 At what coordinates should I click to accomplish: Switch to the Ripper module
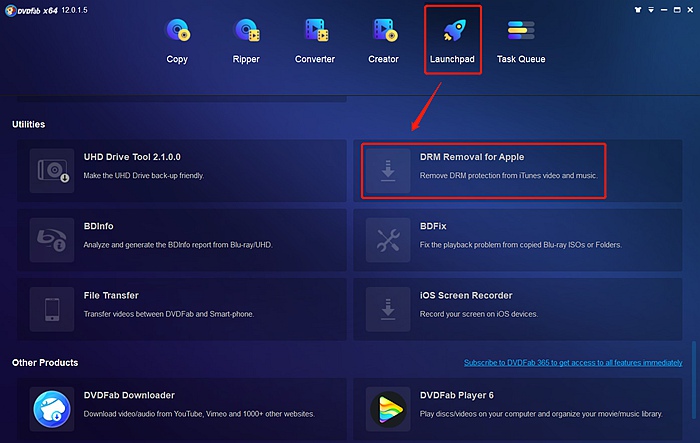tap(246, 41)
